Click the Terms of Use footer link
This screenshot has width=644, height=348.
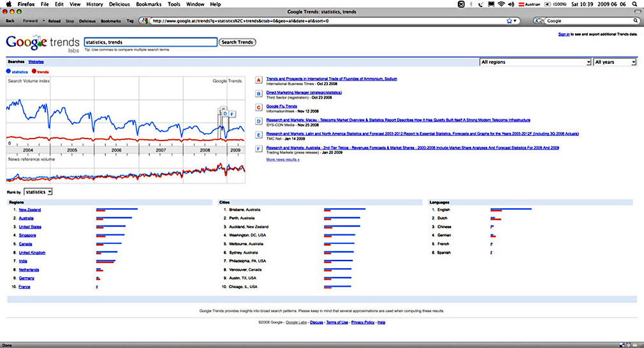pyautogui.click(x=337, y=322)
